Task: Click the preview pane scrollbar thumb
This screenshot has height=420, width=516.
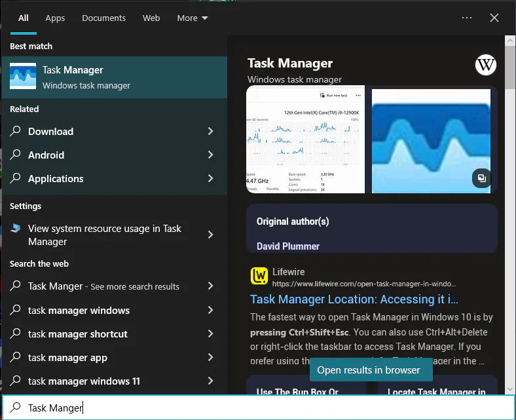Action: click(510, 67)
